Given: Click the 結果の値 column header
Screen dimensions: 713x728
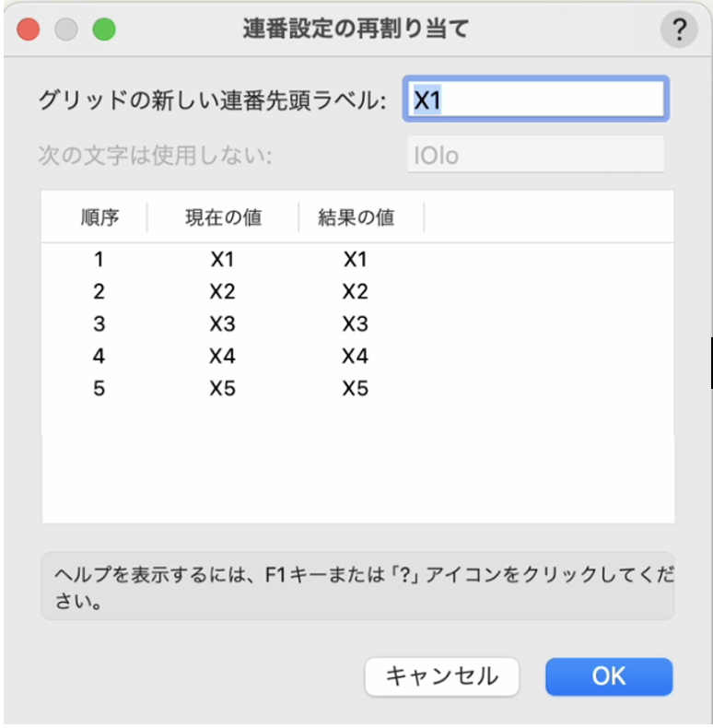Looking at the screenshot, I should click(x=356, y=218).
